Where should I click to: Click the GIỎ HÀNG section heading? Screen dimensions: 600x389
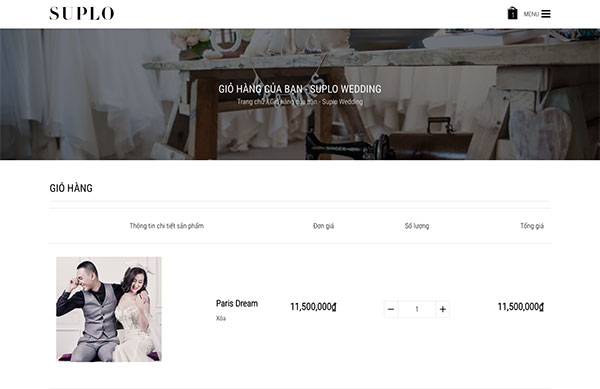[71, 188]
